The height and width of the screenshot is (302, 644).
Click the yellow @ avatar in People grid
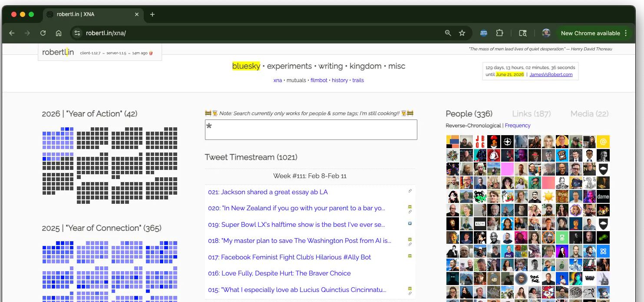pyautogui.click(x=603, y=142)
